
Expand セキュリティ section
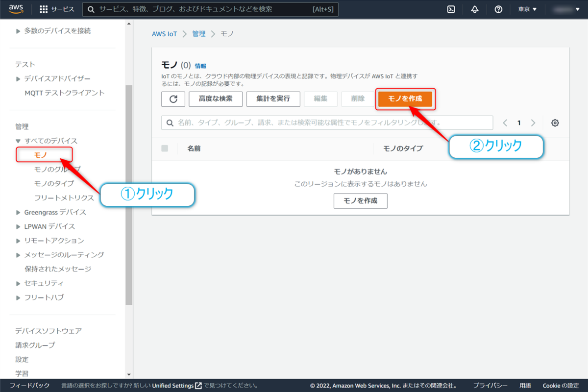click(x=19, y=284)
